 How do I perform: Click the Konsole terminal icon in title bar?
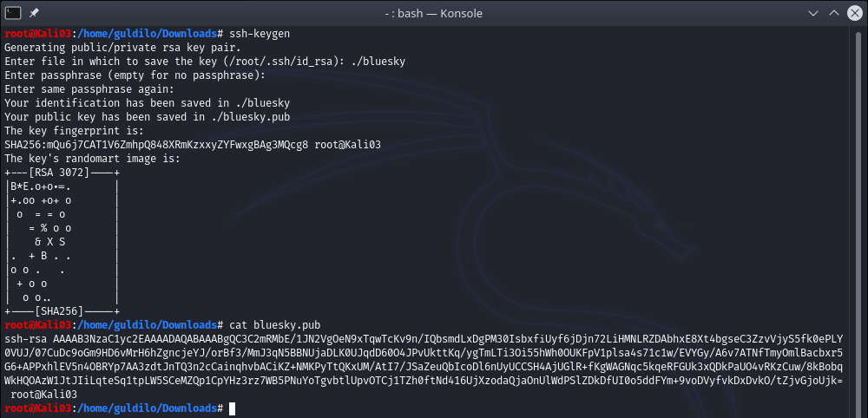(x=13, y=13)
